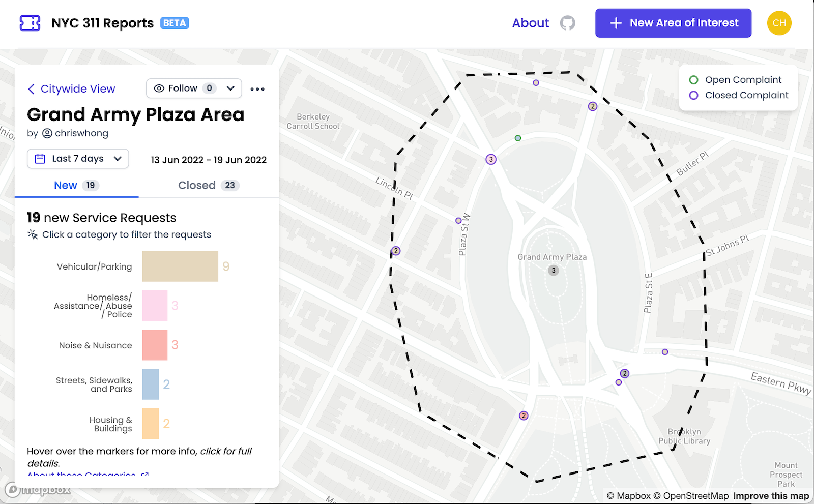
Task: Click the cluster marker 2 near Butler Pl top
Action: [x=593, y=106]
